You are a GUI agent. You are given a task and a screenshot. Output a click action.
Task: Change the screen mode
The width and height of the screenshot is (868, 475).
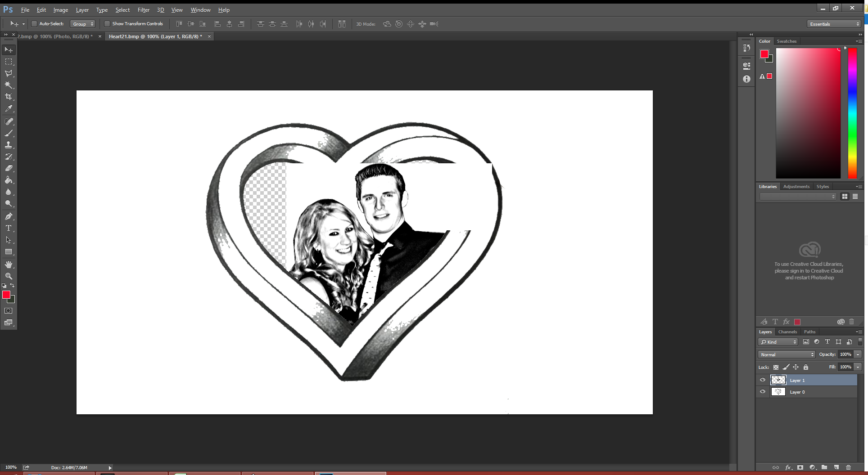pos(9,323)
